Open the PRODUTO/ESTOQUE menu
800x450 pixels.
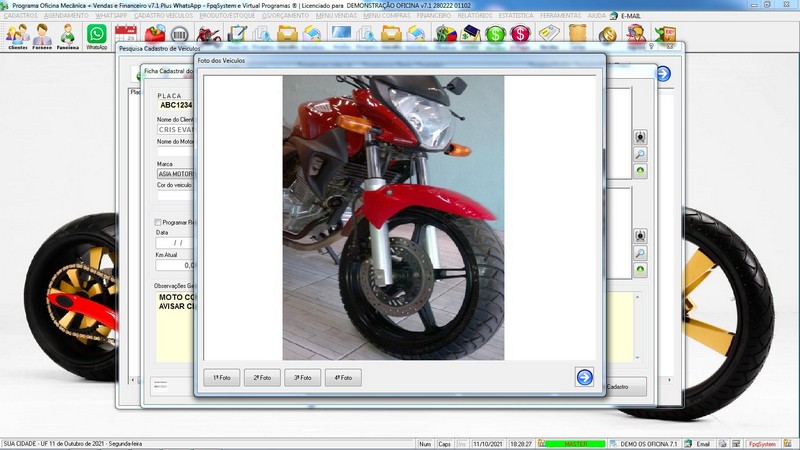point(227,16)
